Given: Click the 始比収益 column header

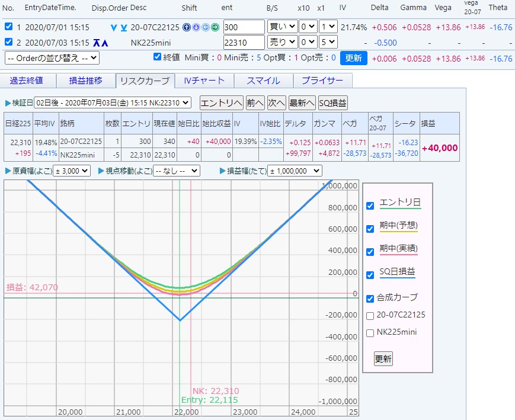Looking at the screenshot, I should point(216,123).
